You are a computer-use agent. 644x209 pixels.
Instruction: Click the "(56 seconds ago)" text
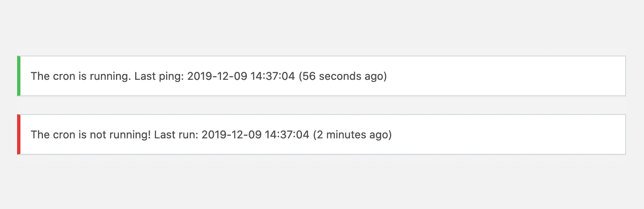343,76
